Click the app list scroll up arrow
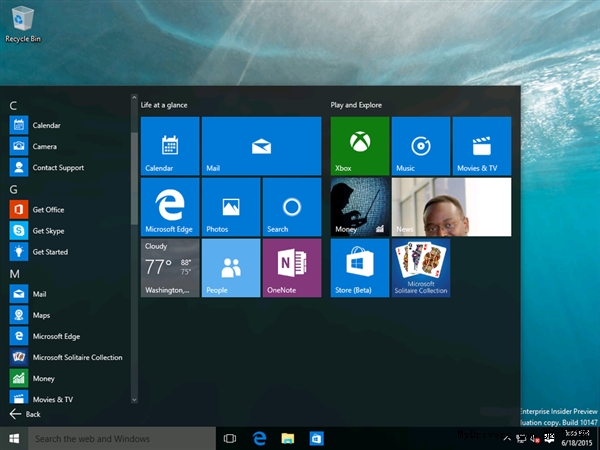Viewport: 600px width, 450px height. [134, 98]
